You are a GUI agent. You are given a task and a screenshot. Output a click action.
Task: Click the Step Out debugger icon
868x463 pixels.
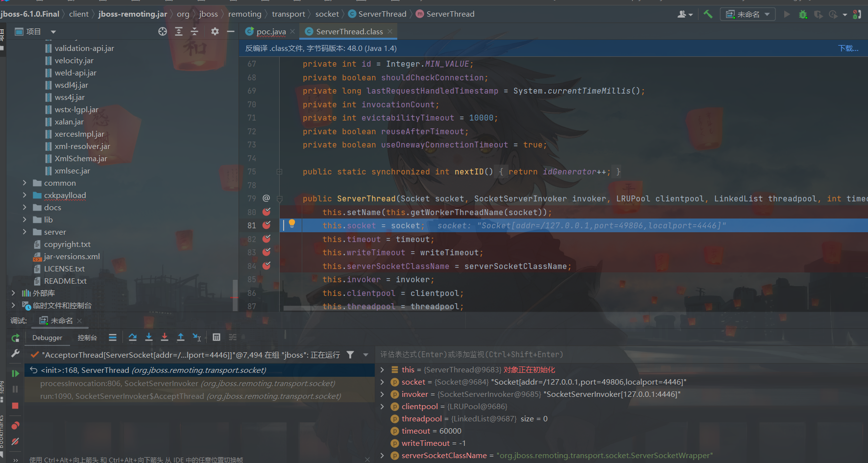180,337
